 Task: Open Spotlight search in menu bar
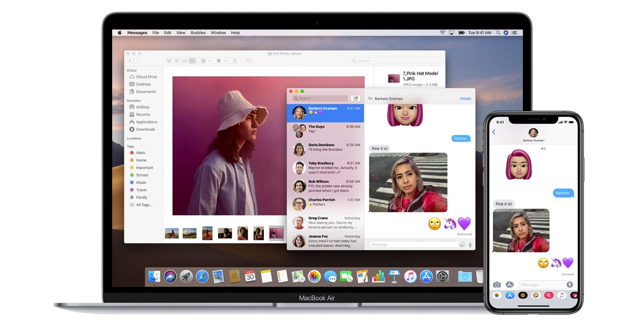pyautogui.click(x=498, y=33)
